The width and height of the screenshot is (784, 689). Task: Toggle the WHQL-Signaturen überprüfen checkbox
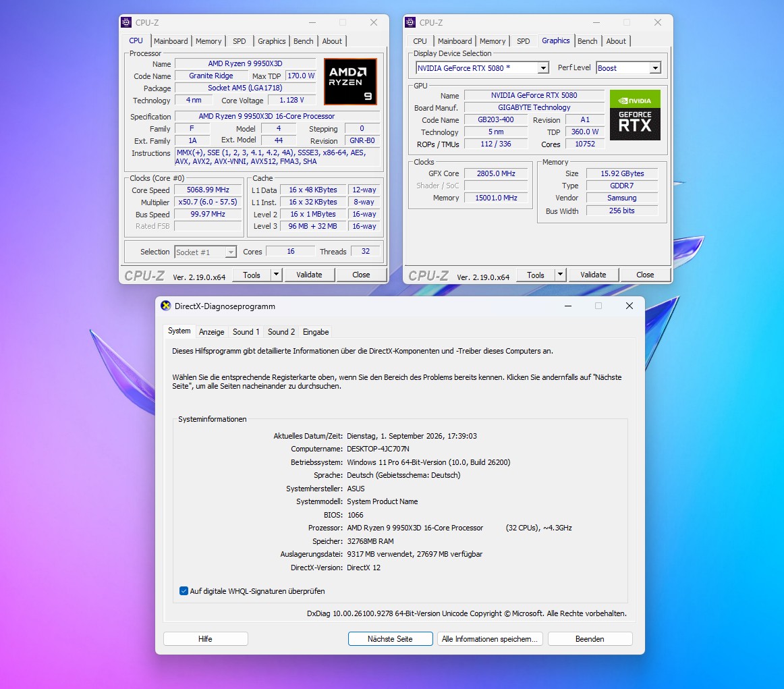pos(184,591)
